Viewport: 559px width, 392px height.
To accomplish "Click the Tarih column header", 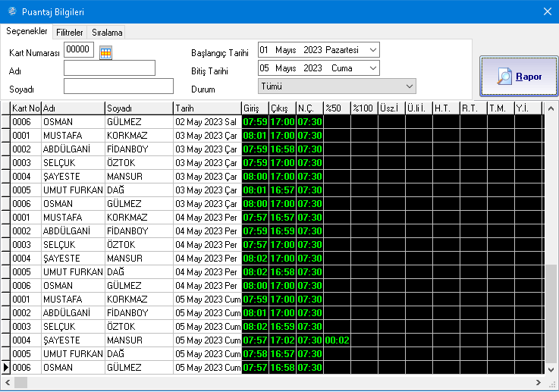I will click(207, 108).
